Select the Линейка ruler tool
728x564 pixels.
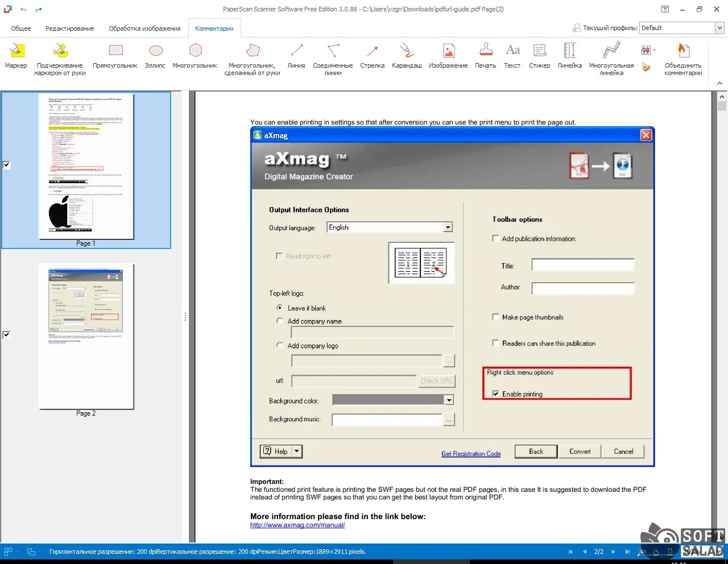click(570, 56)
